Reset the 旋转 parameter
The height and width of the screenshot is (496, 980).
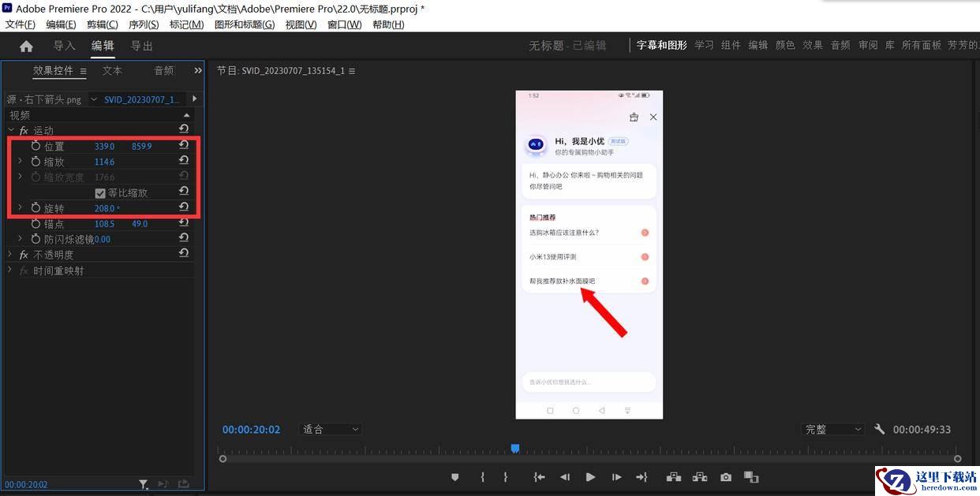pos(184,207)
